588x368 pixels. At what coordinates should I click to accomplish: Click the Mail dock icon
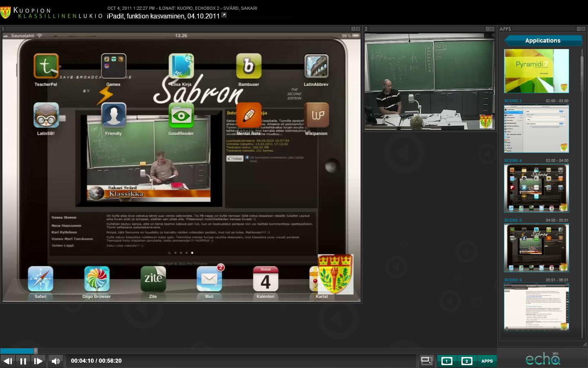click(209, 279)
